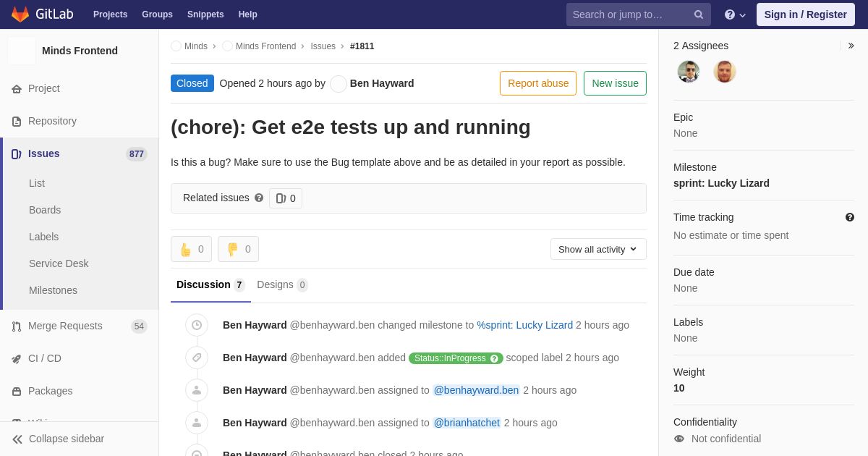This screenshot has height=456, width=868.
Task: Open the Help question mark menu
Action: [x=735, y=14]
